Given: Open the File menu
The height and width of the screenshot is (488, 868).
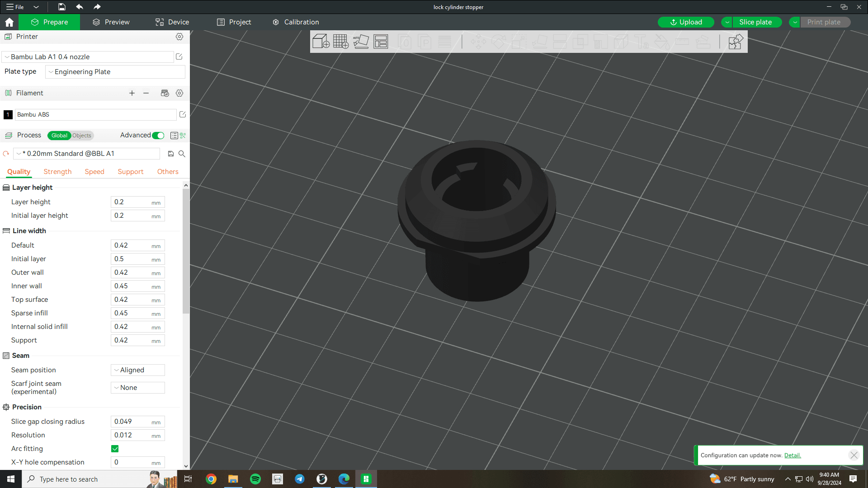Looking at the screenshot, I should pyautogui.click(x=15, y=7).
